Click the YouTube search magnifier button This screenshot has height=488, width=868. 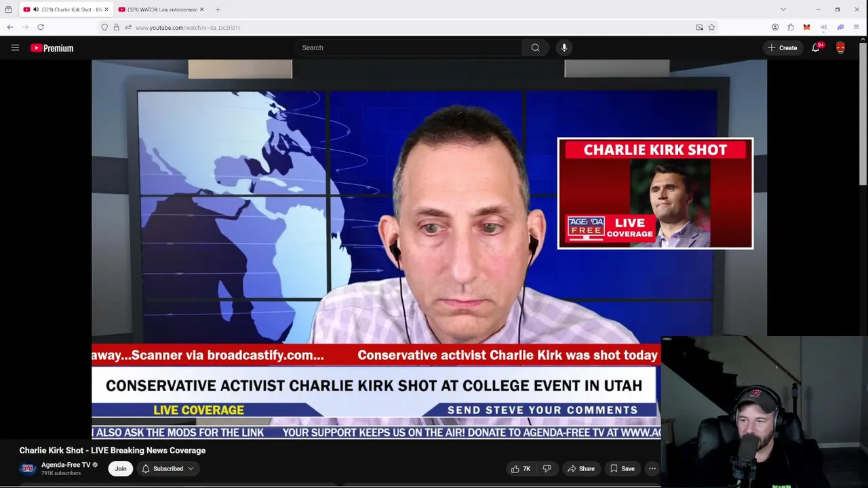coord(535,47)
